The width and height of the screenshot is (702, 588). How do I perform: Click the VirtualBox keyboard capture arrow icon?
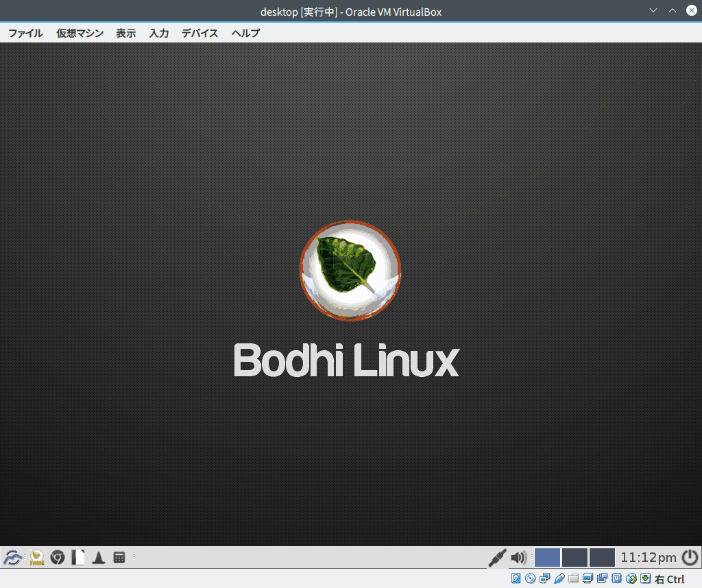pyautogui.click(x=646, y=578)
